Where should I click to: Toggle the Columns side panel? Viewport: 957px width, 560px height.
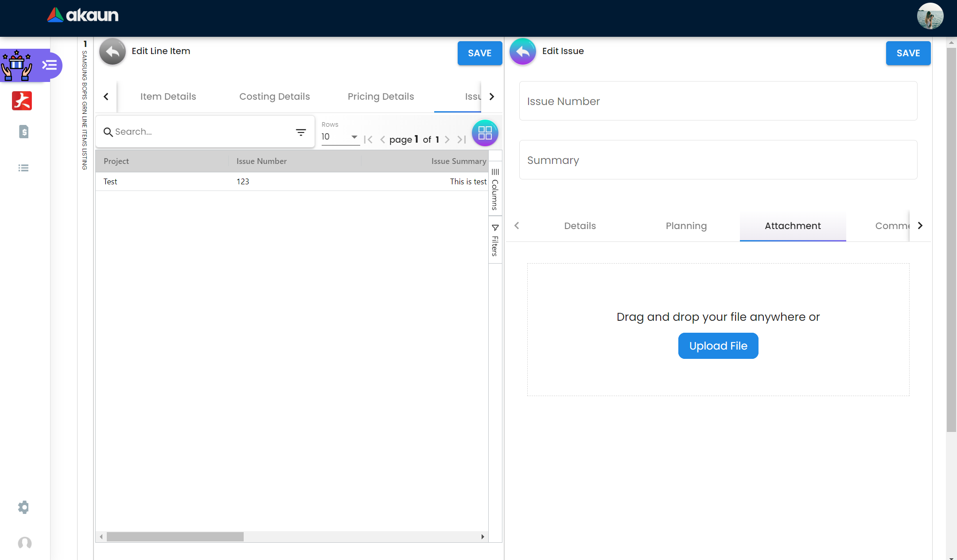tap(495, 190)
